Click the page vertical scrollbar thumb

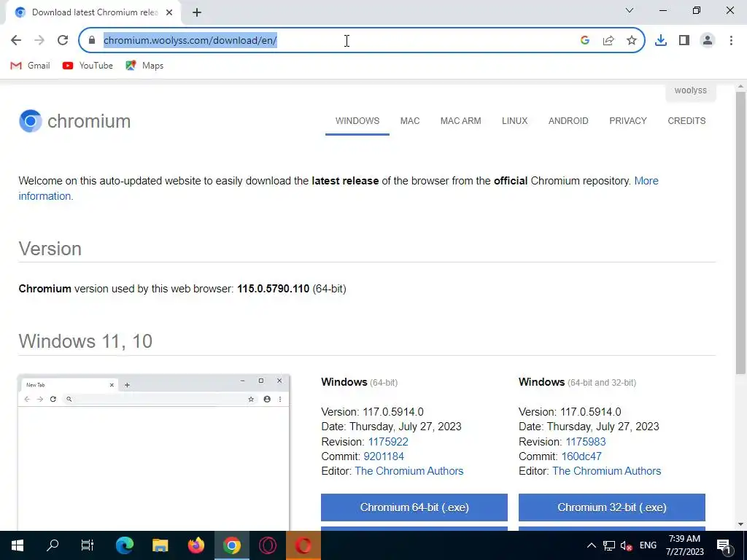point(740,233)
